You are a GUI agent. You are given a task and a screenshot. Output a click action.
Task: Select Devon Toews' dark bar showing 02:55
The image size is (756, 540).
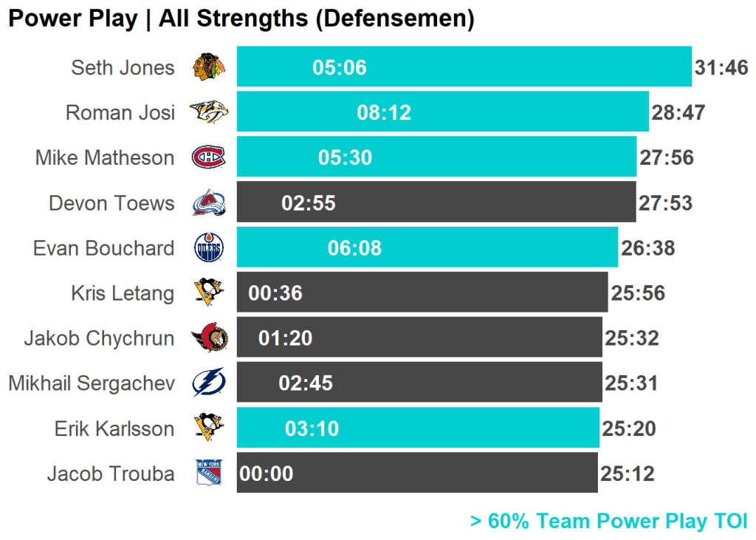click(480, 202)
